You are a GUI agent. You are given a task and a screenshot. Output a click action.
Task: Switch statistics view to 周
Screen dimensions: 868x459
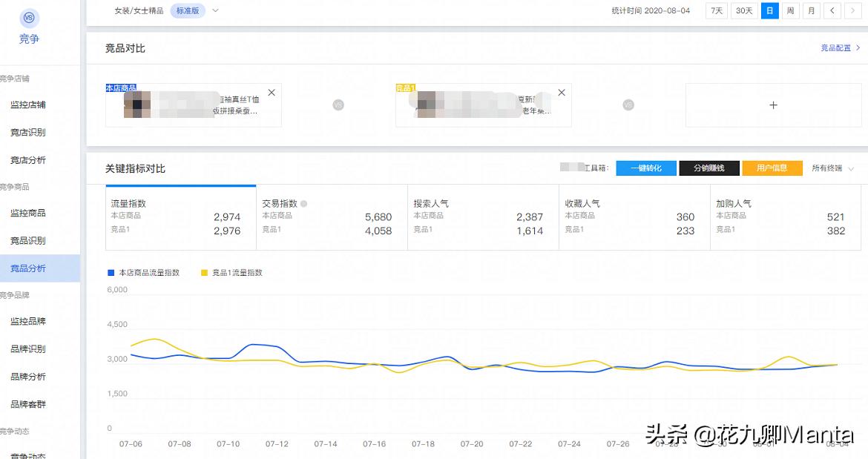click(x=791, y=10)
